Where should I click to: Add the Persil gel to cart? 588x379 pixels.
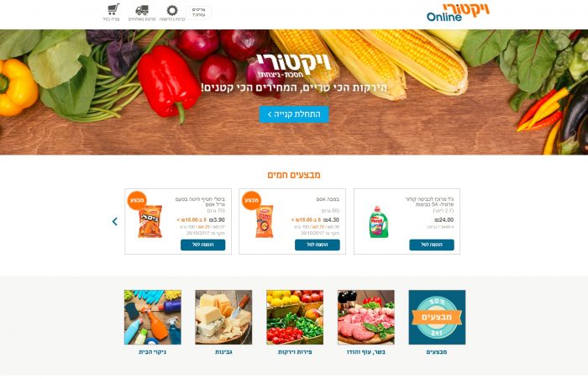(x=432, y=245)
